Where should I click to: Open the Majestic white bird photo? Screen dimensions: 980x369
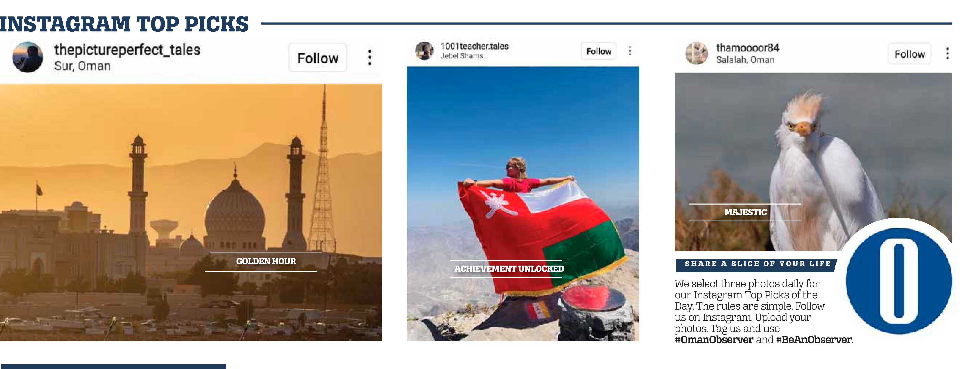[813, 162]
